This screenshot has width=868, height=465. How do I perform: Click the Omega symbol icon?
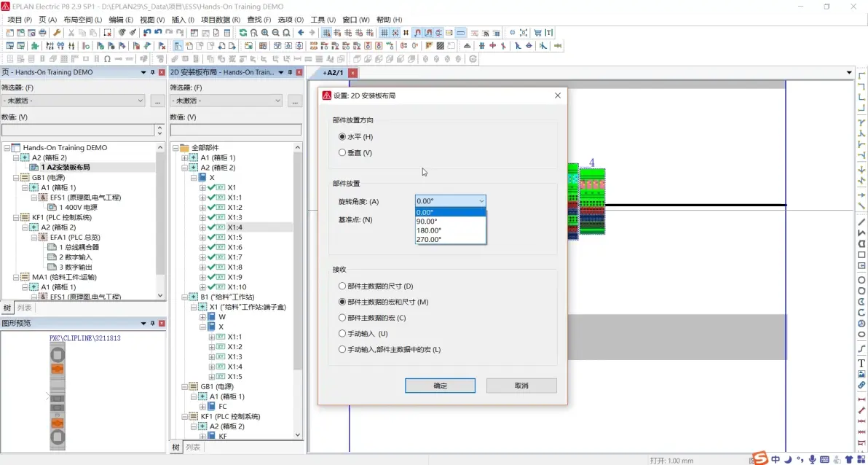(x=107, y=59)
